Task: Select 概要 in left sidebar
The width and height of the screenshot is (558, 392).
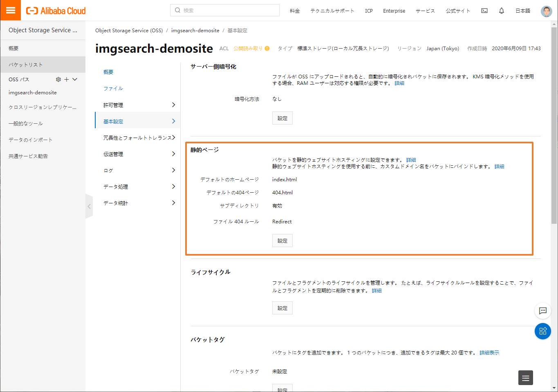Action: pyautogui.click(x=43, y=48)
